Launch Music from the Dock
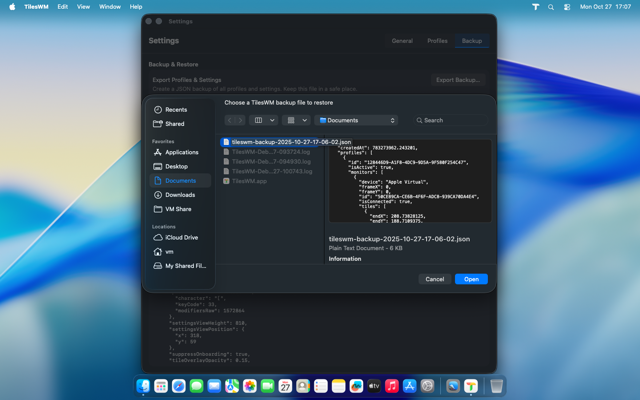The height and width of the screenshot is (400, 640). 392,386
